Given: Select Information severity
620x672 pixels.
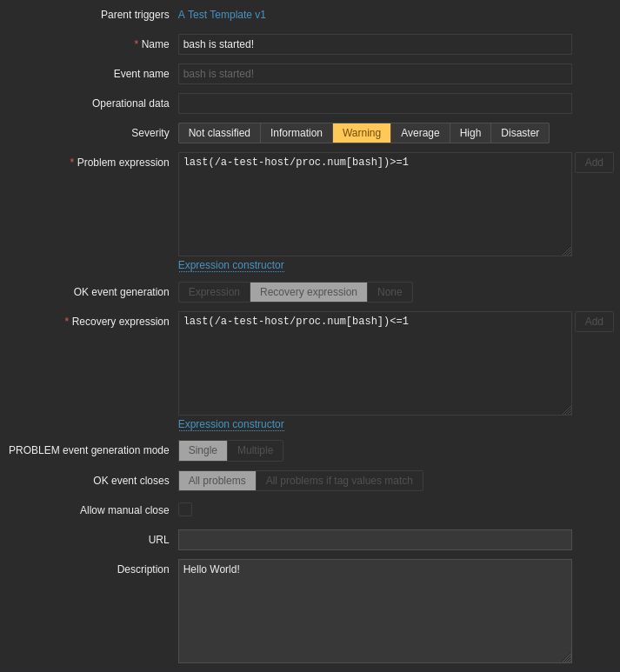Looking at the screenshot, I should [297, 133].
